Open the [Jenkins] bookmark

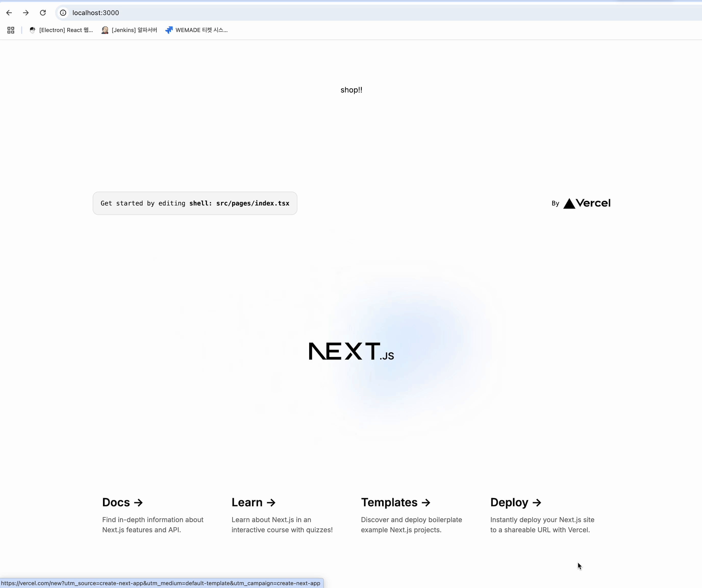(129, 30)
